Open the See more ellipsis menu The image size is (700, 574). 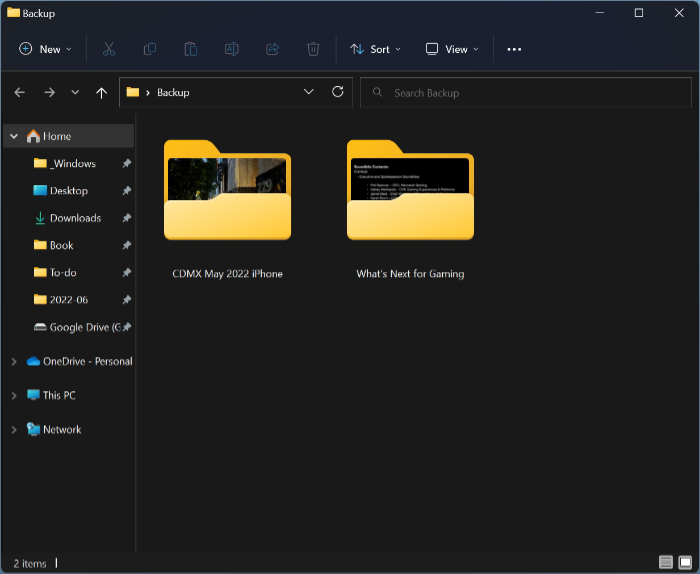click(x=514, y=49)
